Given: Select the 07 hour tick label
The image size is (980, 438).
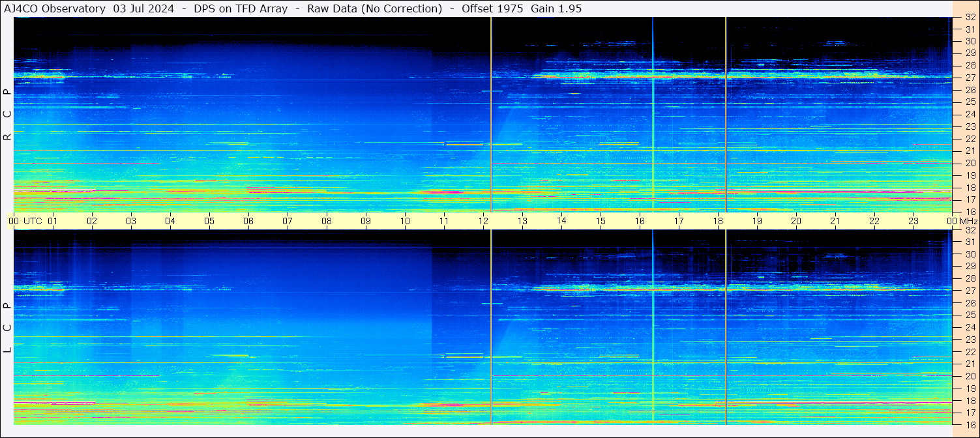Looking at the screenshot, I should click(x=288, y=221).
